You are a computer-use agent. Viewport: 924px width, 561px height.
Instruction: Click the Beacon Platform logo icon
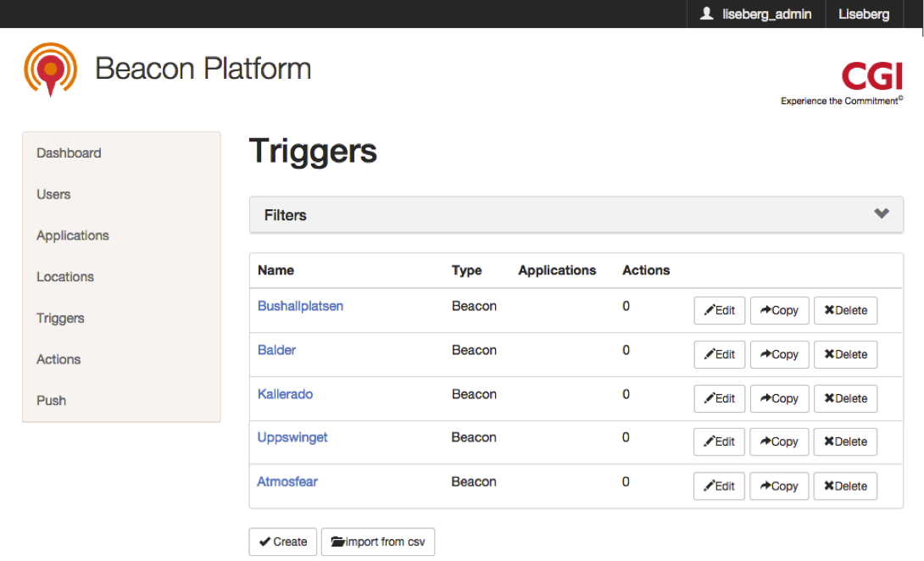point(51,69)
